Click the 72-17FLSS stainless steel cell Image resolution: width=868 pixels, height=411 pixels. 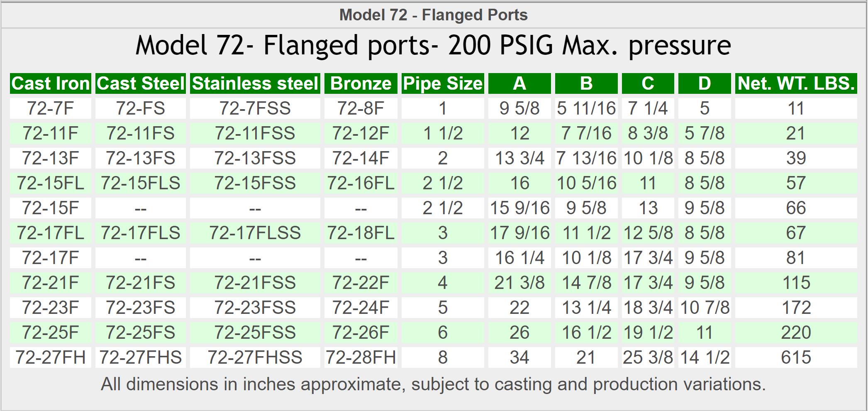click(x=255, y=233)
